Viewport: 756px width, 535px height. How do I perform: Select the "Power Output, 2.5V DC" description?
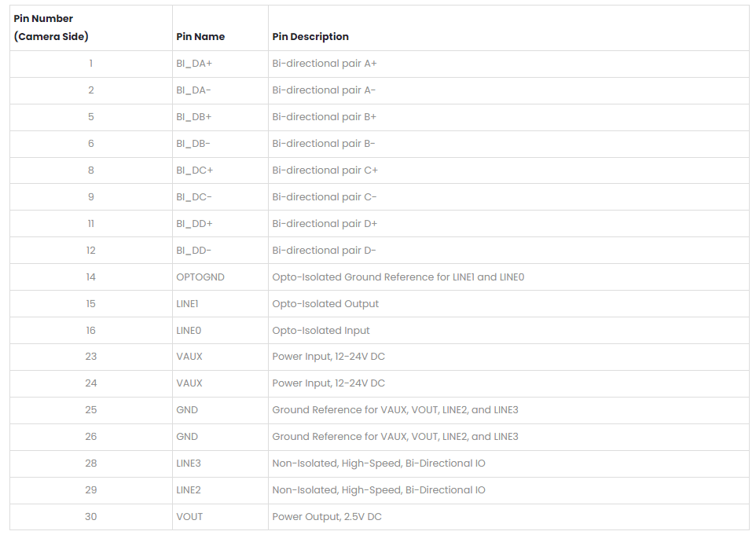(327, 517)
